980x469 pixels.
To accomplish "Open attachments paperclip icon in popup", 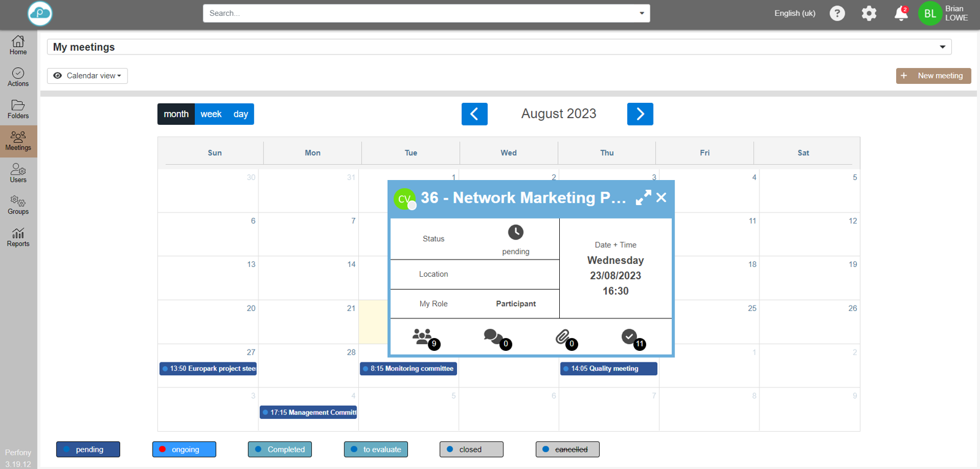I will click(x=562, y=336).
